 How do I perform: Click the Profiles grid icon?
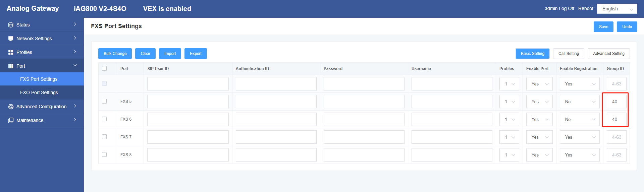[x=11, y=52]
